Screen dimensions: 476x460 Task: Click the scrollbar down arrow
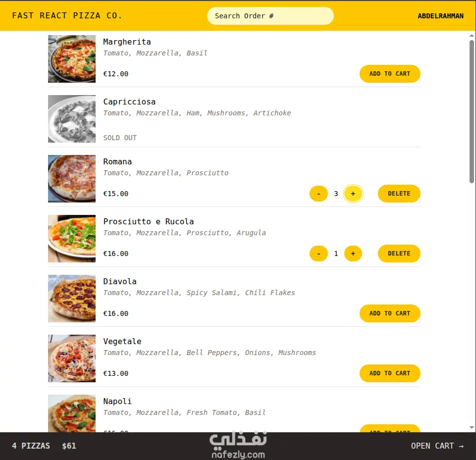point(472,427)
